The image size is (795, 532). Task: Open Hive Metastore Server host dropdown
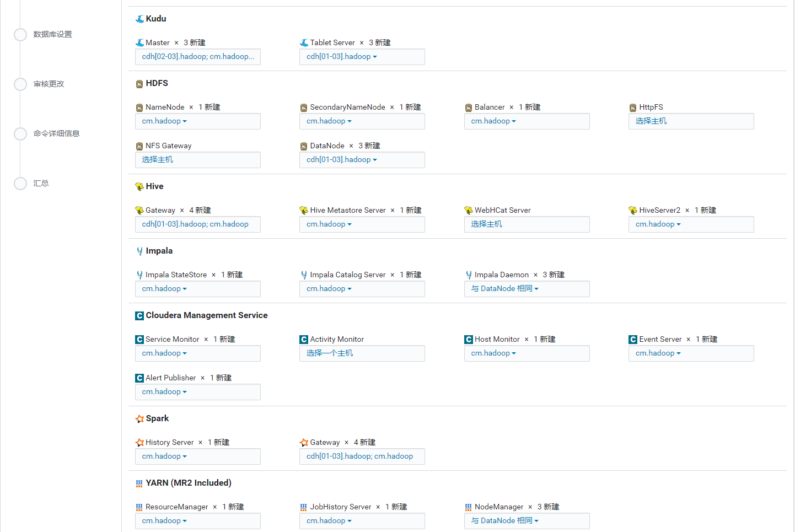pos(362,224)
